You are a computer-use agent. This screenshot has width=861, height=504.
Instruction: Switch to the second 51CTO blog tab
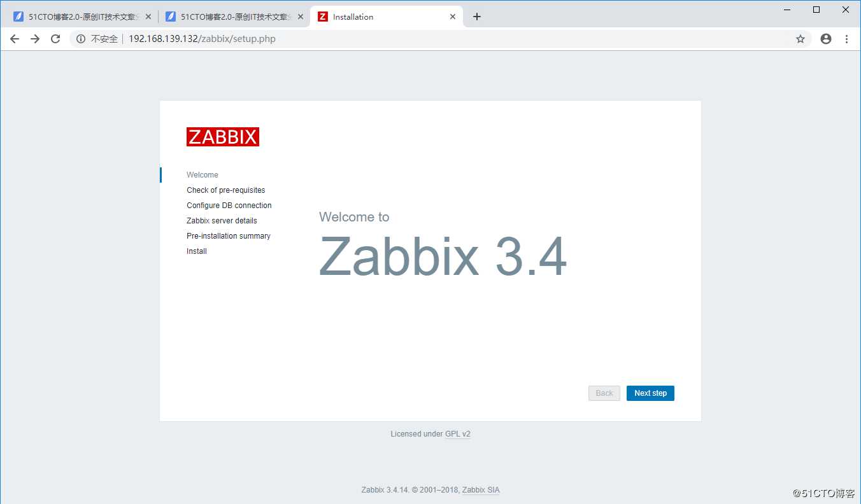coord(234,17)
